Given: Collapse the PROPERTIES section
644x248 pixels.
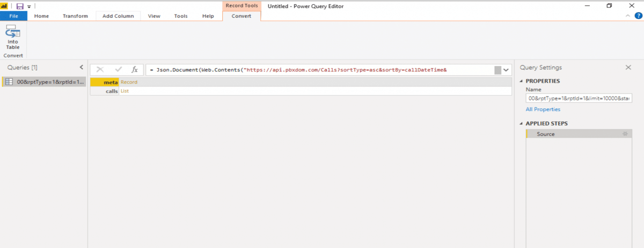Looking at the screenshot, I should pyautogui.click(x=522, y=81).
